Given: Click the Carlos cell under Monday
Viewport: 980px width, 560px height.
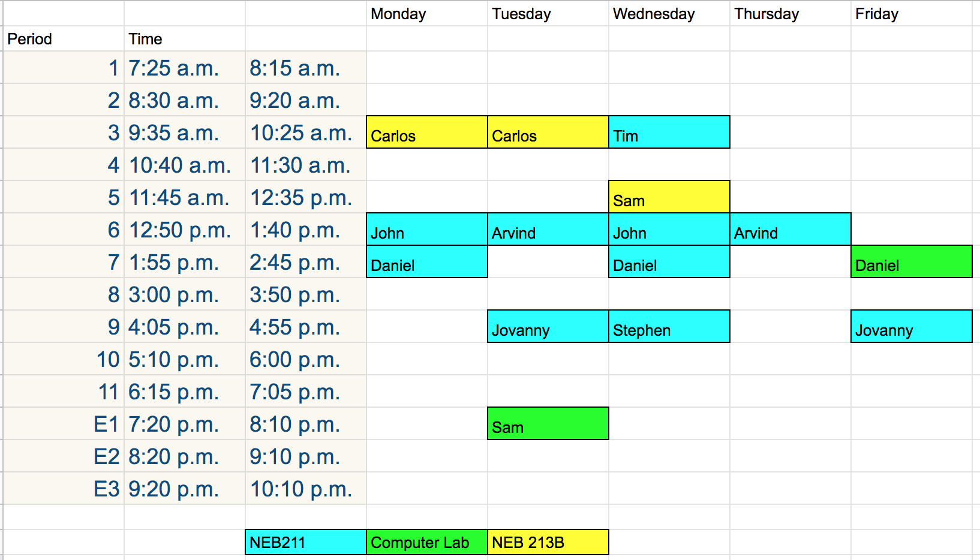Looking at the screenshot, I should [426, 132].
